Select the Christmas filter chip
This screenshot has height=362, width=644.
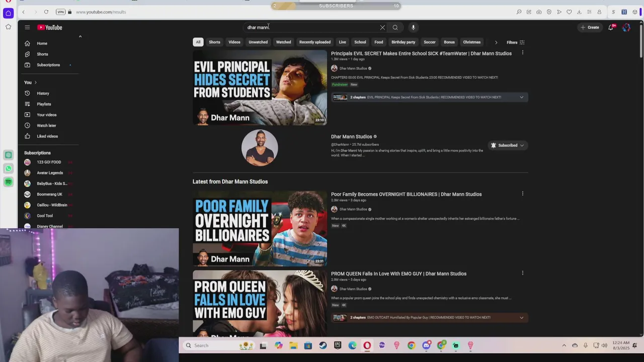(472, 42)
